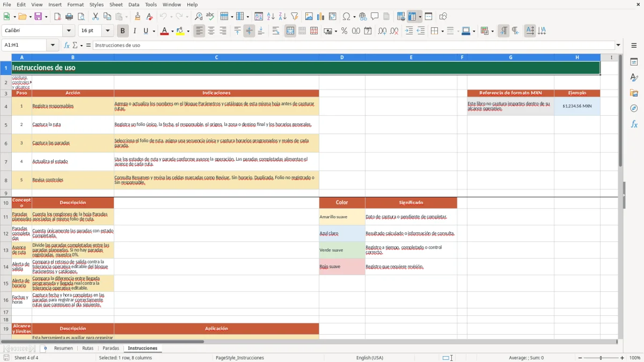644x362 pixels.
Task: Insert an image
Action: click(309, 17)
